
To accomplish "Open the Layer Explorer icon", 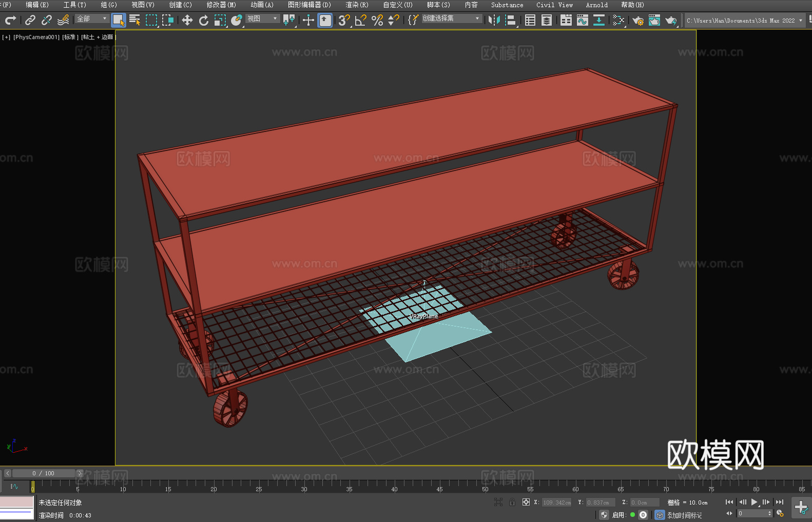I will tap(547, 20).
